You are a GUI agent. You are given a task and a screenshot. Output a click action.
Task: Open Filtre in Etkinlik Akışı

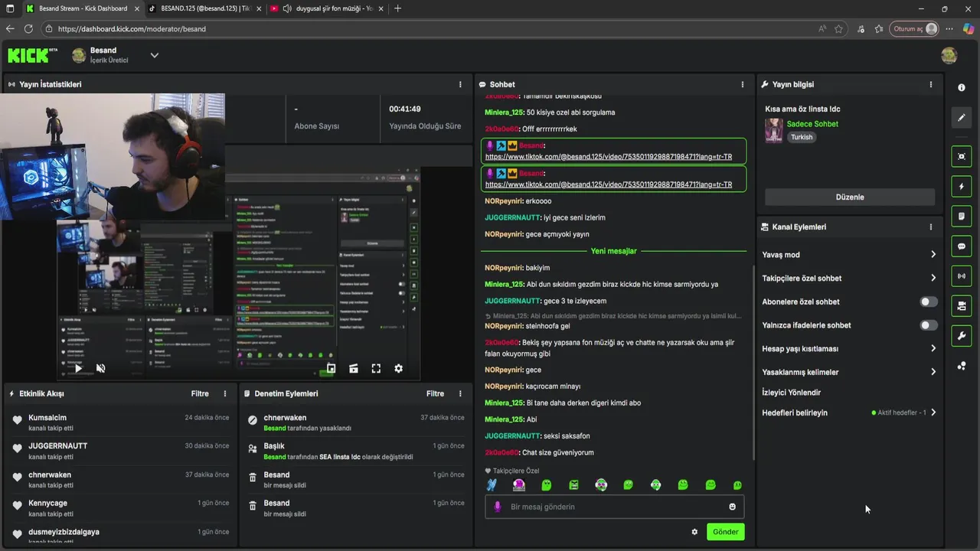(200, 393)
